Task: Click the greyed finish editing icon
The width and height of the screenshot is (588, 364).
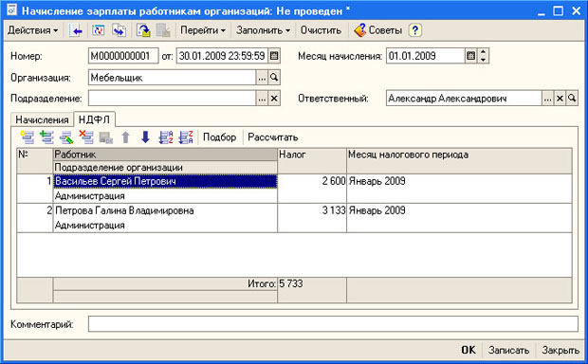Action: pyautogui.click(x=106, y=137)
